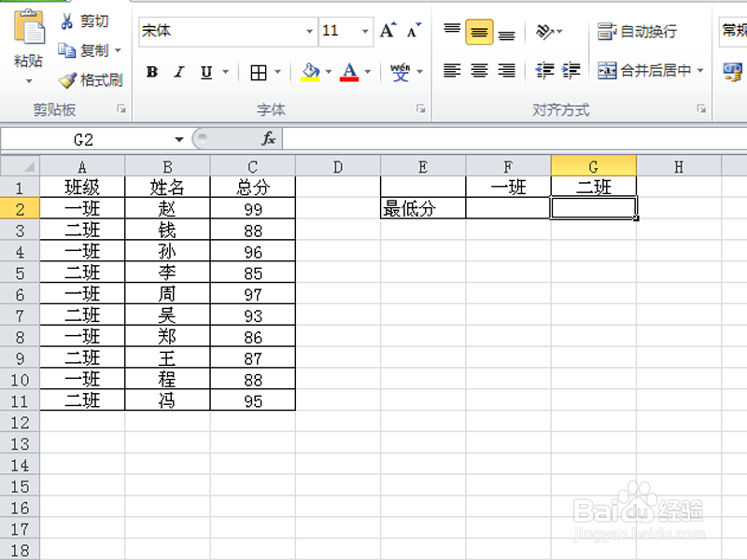Select row 2 header

click(x=20, y=209)
